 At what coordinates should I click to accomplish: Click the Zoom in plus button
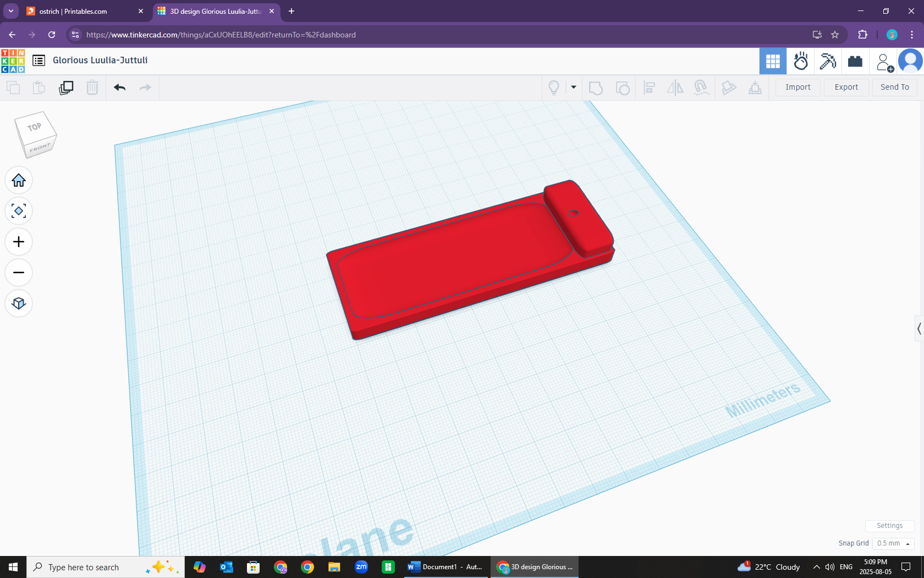pyautogui.click(x=19, y=242)
